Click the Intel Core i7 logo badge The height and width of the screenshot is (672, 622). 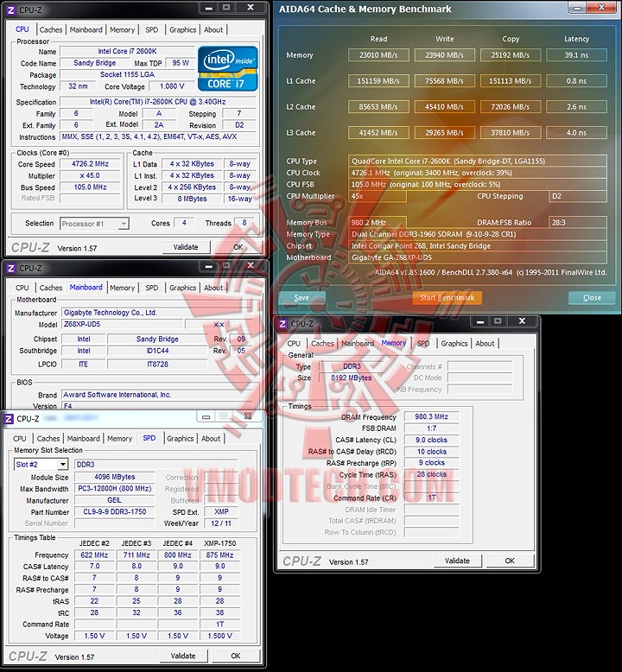[227, 68]
